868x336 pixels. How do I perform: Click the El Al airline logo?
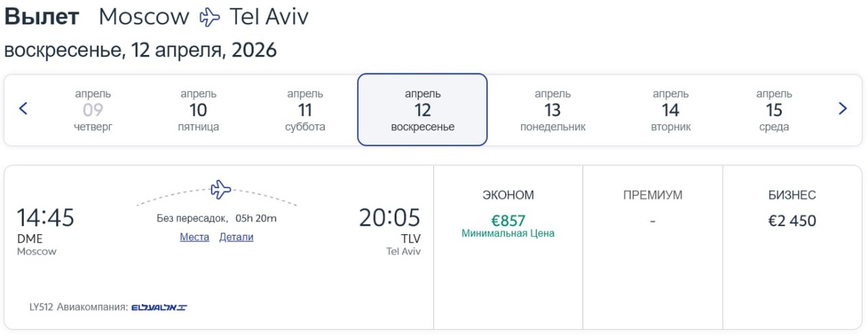159,308
